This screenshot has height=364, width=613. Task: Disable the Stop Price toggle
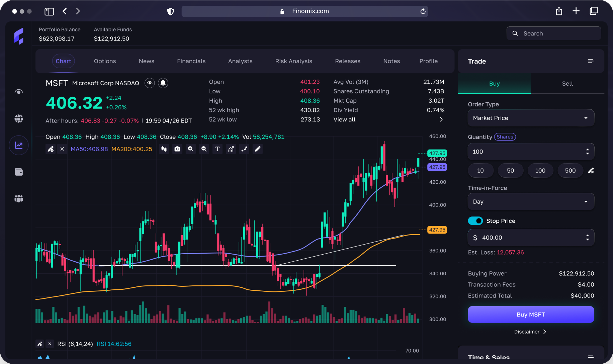[475, 221]
